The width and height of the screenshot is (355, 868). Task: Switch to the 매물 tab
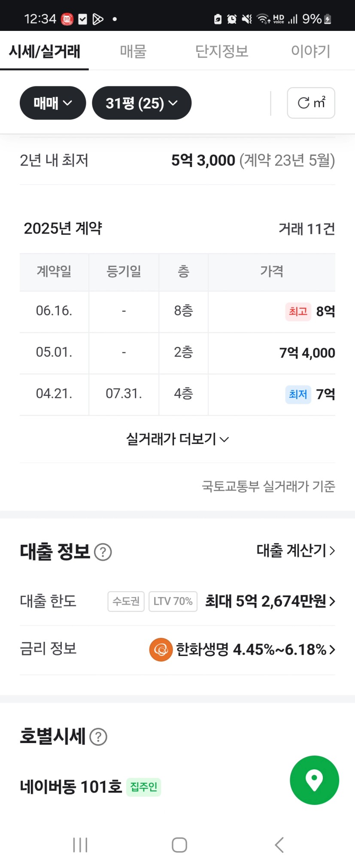point(133,51)
